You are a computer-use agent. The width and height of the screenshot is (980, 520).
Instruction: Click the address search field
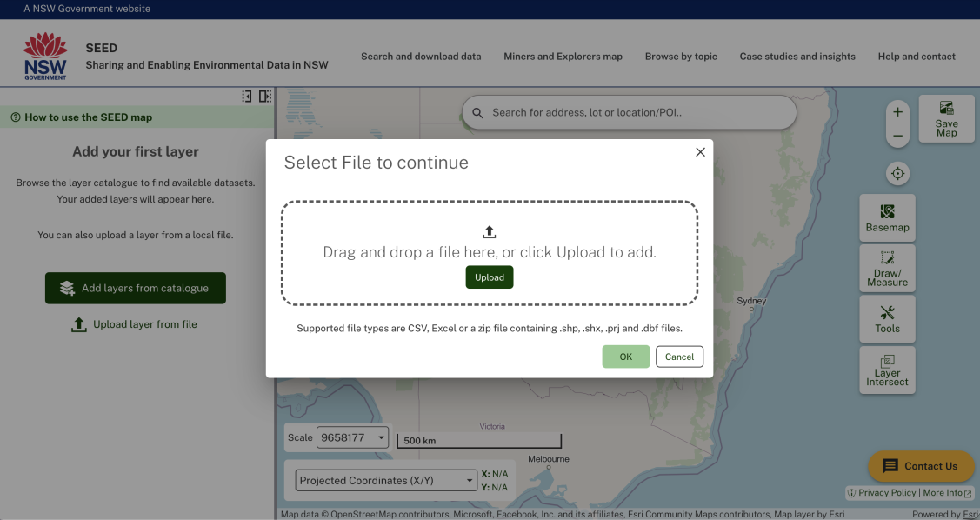point(630,112)
